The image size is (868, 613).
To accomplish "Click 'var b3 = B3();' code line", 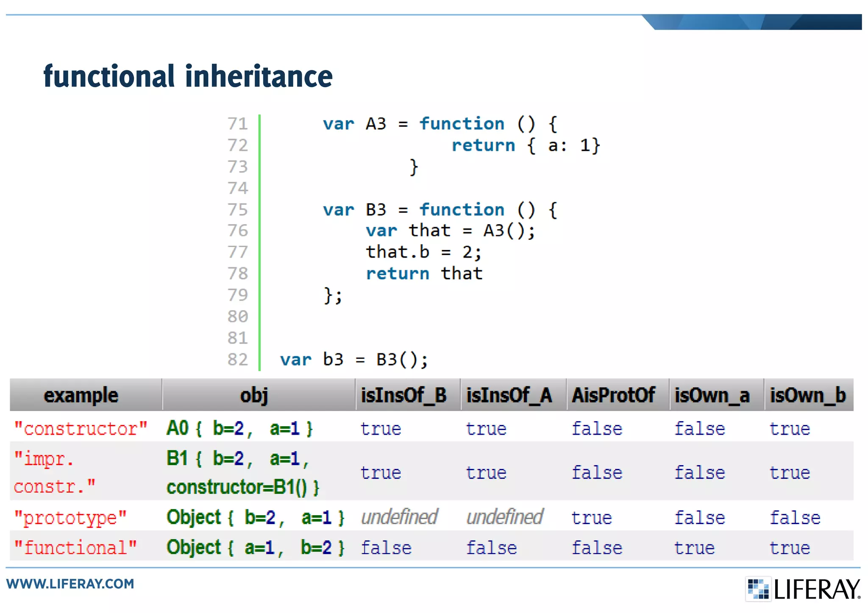I will click(x=354, y=360).
